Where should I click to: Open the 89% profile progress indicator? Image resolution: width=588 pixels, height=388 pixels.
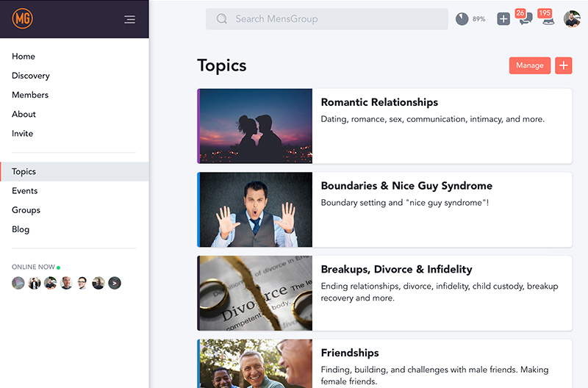click(470, 19)
